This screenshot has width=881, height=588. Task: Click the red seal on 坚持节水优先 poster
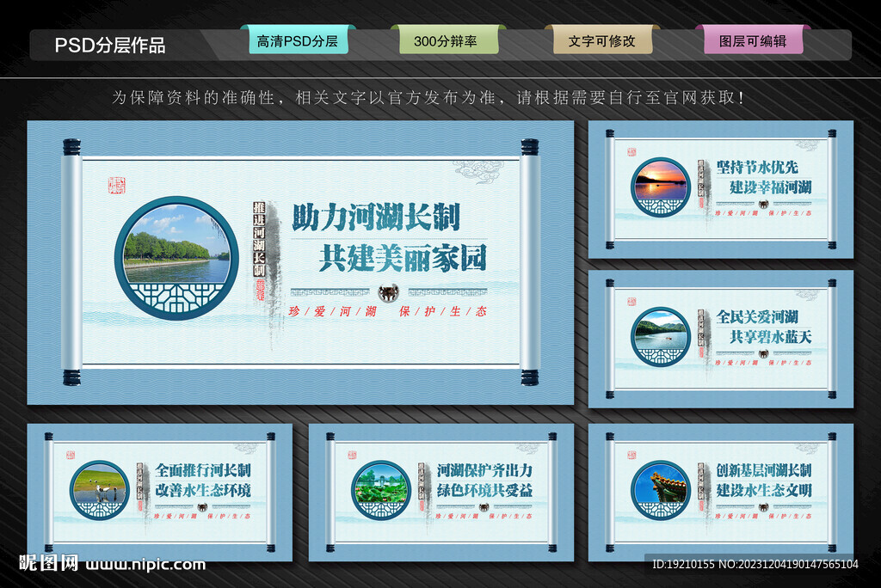(x=631, y=152)
